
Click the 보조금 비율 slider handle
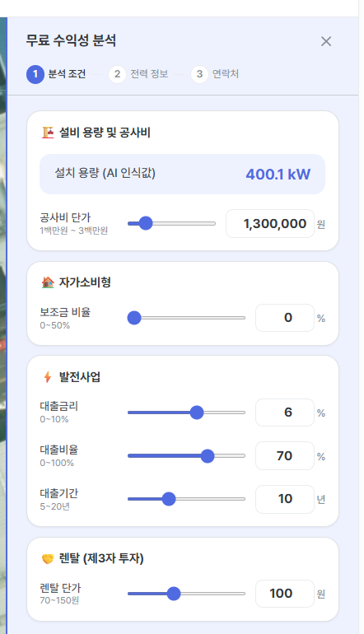click(134, 318)
